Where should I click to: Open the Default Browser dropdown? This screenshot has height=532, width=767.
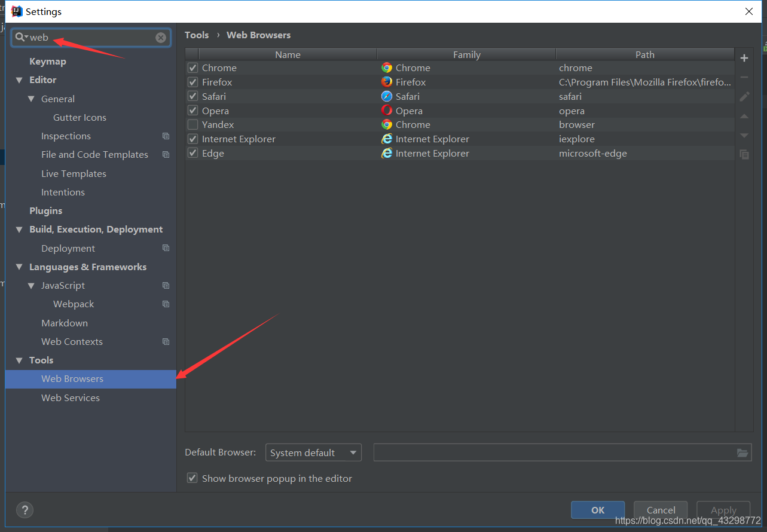click(x=314, y=452)
